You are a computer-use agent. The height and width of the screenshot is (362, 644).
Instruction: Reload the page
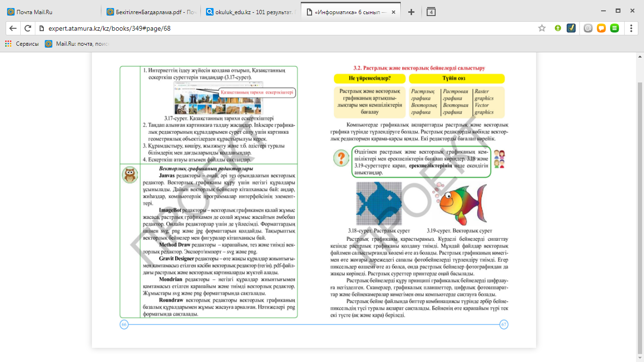pyautogui.click(x=28, y=28)
